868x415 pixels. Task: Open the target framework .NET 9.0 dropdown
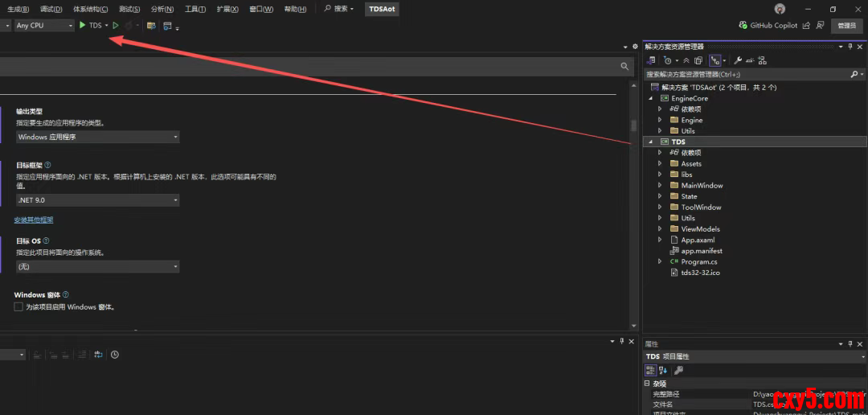tap(97, 199)
